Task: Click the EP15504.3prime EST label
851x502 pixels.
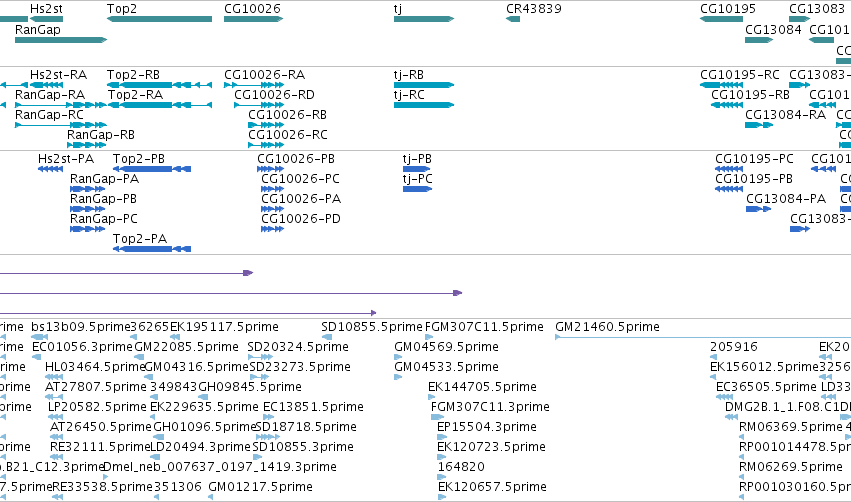Action: click(x=486, y=427)
